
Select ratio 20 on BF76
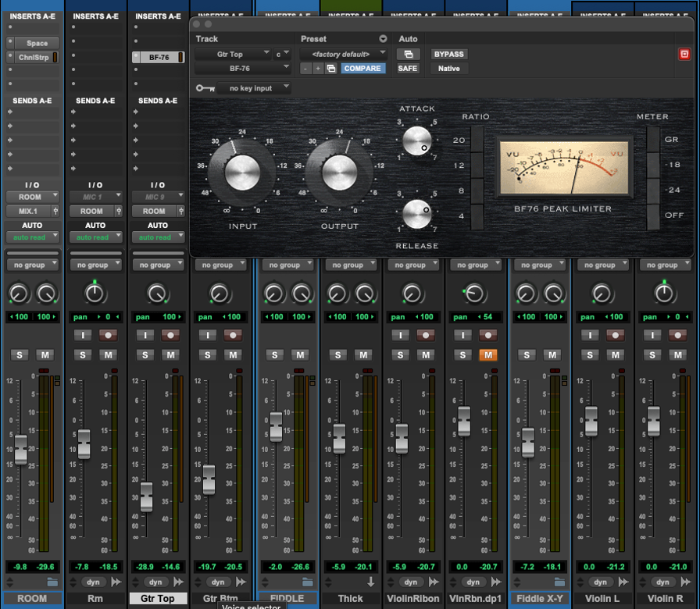coord(477,140)
